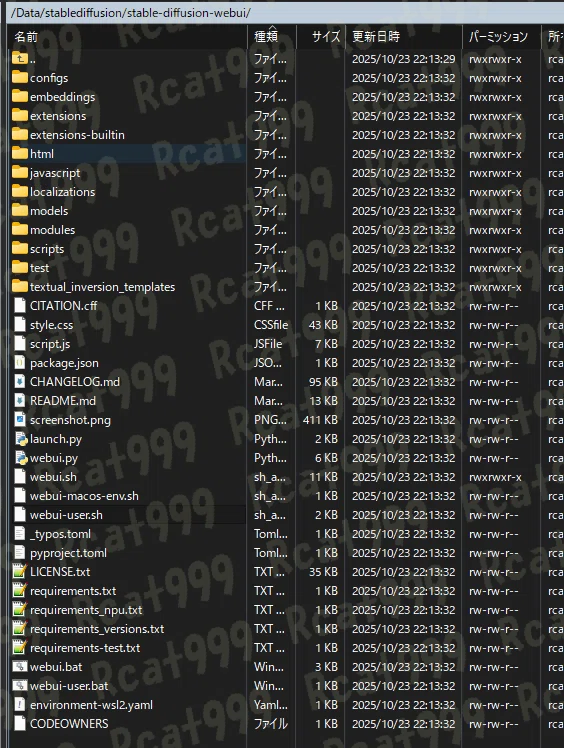The width and height of the screenshot is (564, 748).
Task: Click the localizations folder icon
Action: (x=20, y=192)
